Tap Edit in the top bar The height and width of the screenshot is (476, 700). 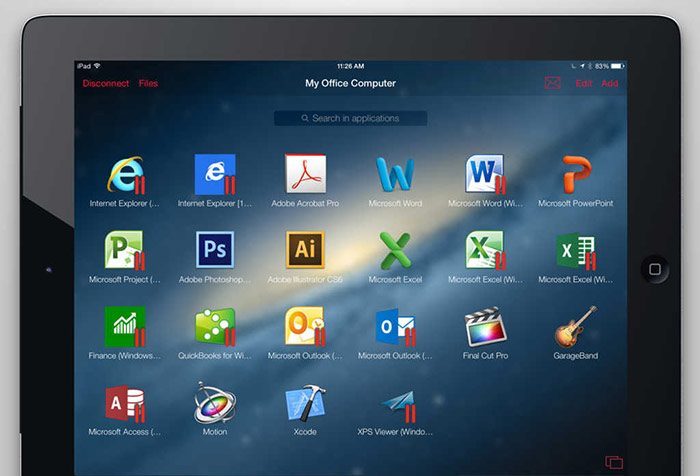point(583,84)
